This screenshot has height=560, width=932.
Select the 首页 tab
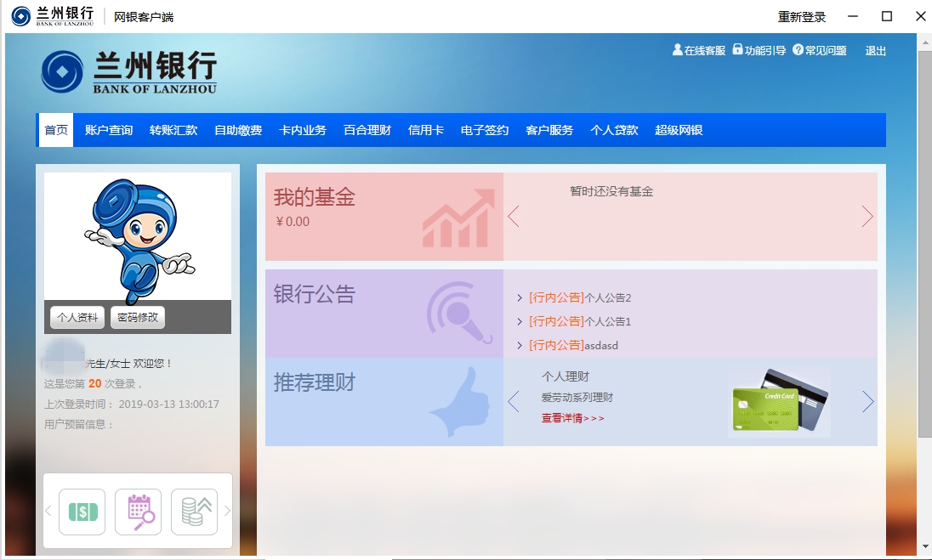pos(56,130)
